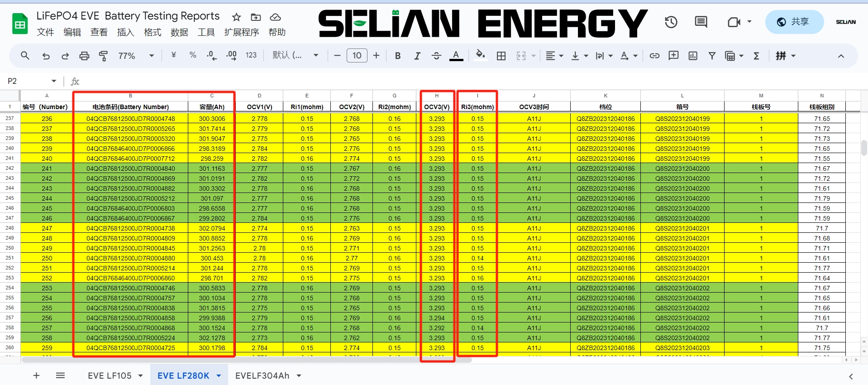The width and height of the screenshot is (868, 385).
Task: Toggle italic text formatting
Action: coord(417,56)
